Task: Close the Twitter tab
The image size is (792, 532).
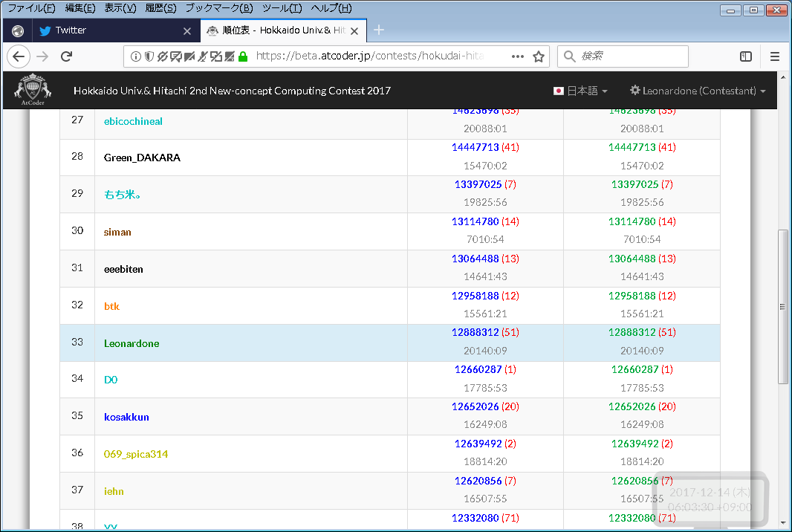Action: [187, 31]
